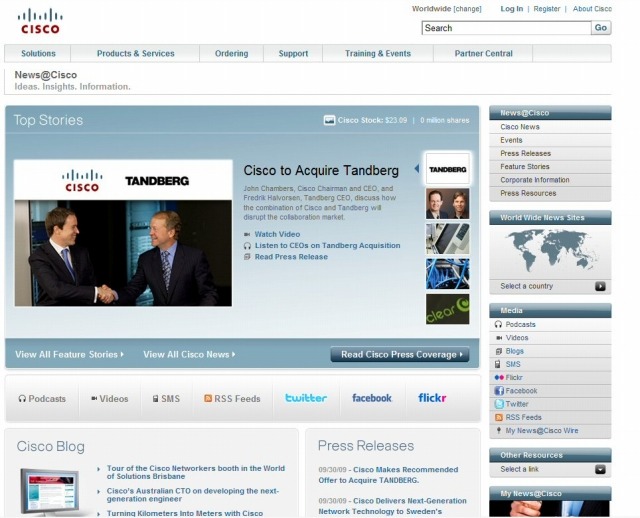Click Corporate Information in sidebar
Image resolution: width=640 pixels, height=518 pixels.
535,180
